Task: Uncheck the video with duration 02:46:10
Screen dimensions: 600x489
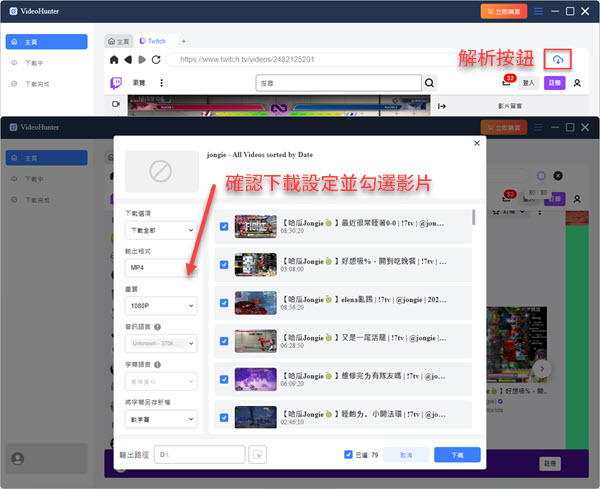Action: pos(224,418)
